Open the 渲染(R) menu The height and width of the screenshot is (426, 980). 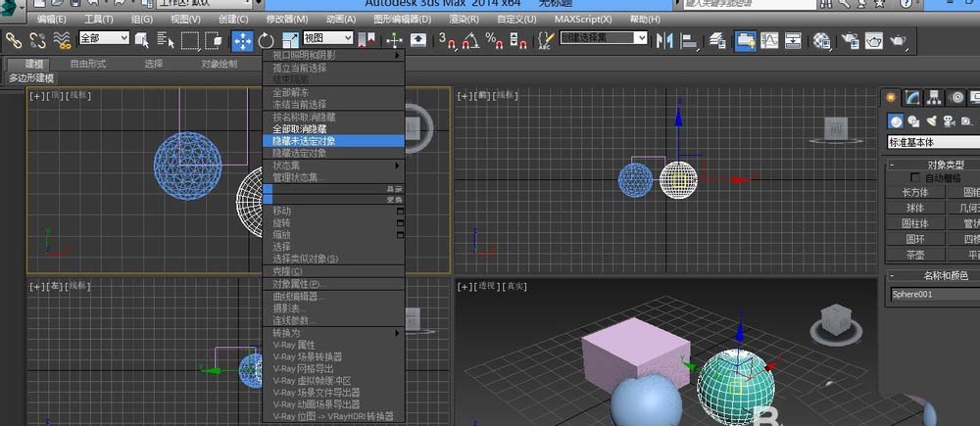[465, 20]
